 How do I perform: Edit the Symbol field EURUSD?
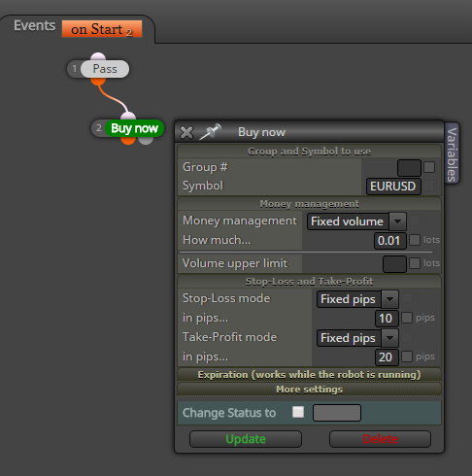tap(393, 187)
